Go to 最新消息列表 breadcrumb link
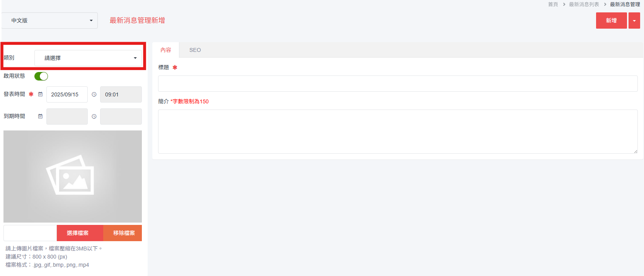 [584, 4]
